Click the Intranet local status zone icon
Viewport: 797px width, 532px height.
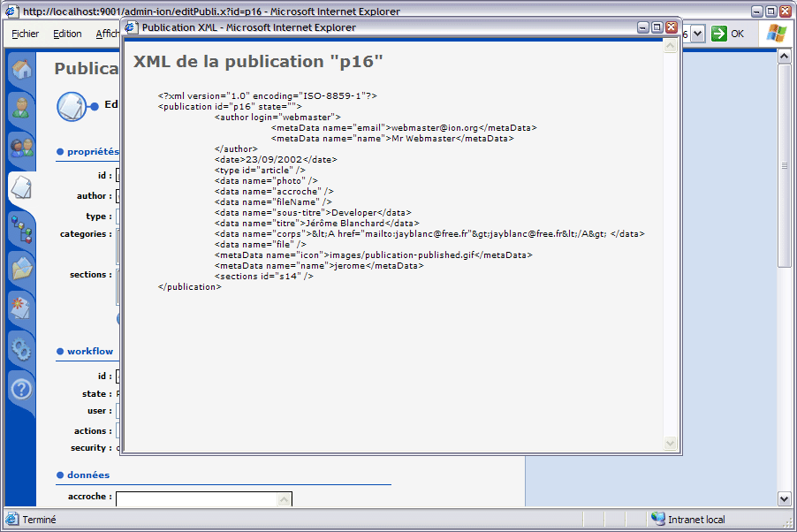(658, 520)
